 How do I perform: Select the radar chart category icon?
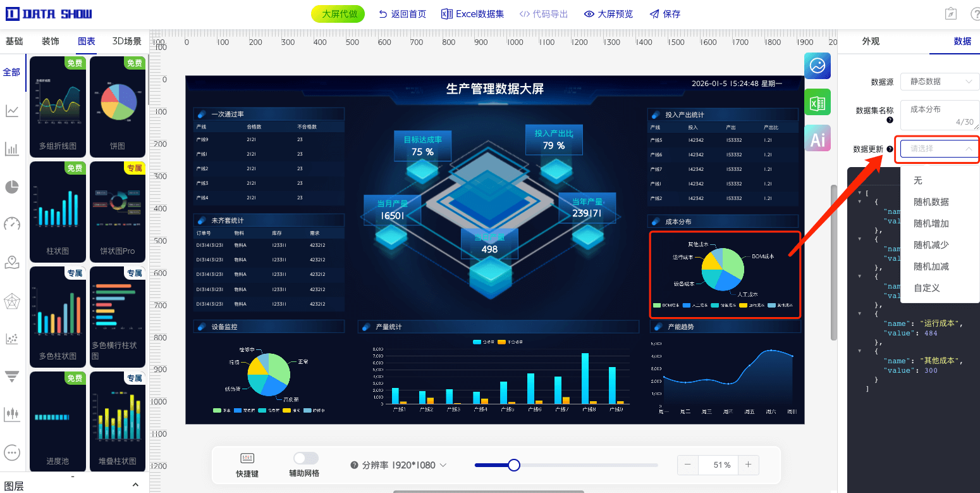tap(12, 301)
